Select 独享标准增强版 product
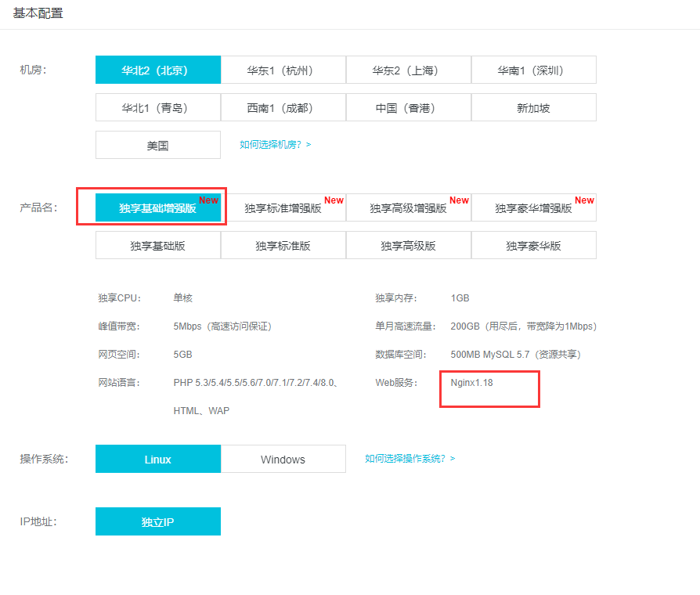This screenshot has width=700, height=595. point(283,207)
